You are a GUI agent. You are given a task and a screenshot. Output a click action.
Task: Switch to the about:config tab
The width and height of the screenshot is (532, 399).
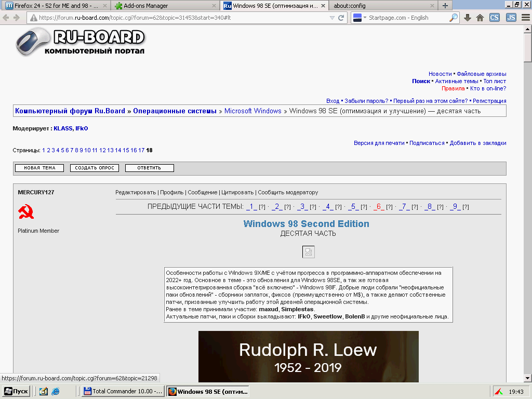coord(382,5)
